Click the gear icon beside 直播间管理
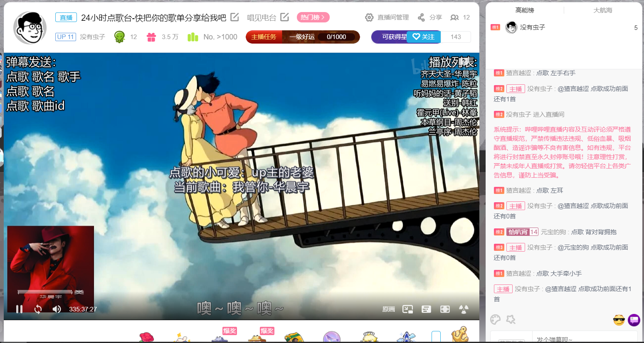Image resolution: width=644 pixels, height=343 pixels. [x=369, y=17]
